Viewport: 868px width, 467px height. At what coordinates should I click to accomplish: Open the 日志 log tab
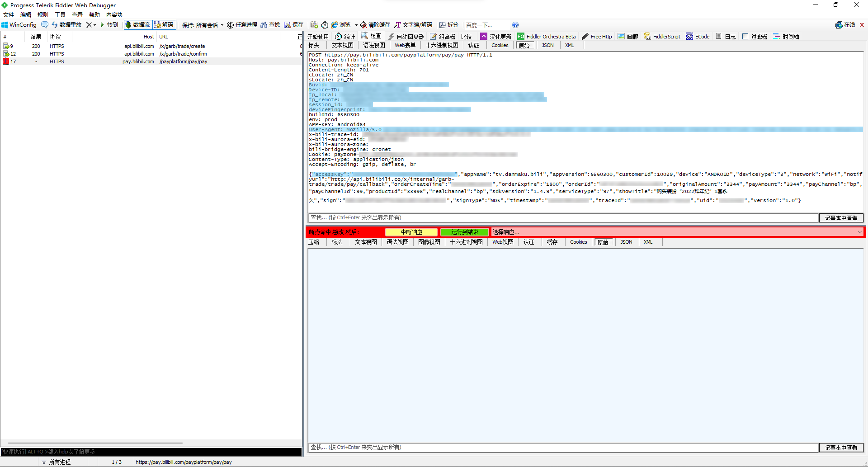pyautogui.click(x=726, y=36)
